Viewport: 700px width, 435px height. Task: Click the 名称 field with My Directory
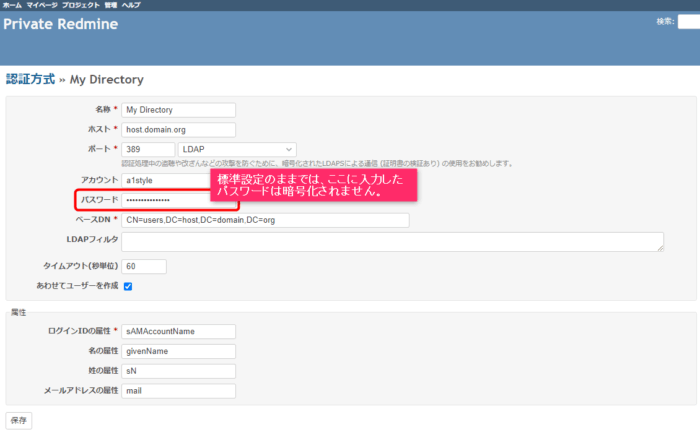pyautogui.click(x=178, y=110)
